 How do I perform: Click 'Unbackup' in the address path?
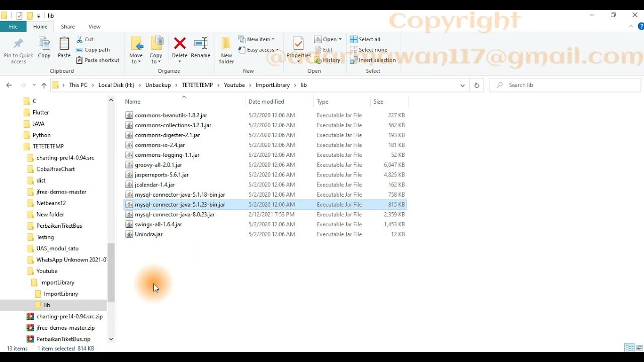[158, 85]
